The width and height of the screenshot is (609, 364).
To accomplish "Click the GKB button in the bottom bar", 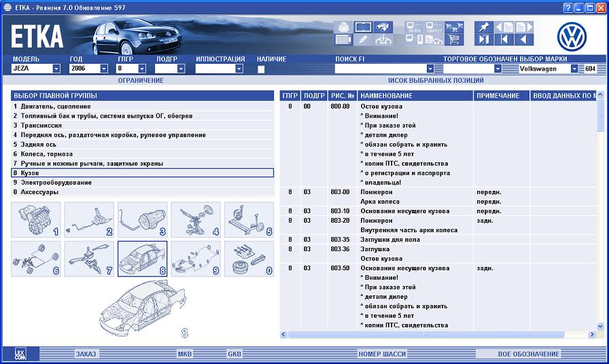I will pyautogui.click(x=234, y=354).
